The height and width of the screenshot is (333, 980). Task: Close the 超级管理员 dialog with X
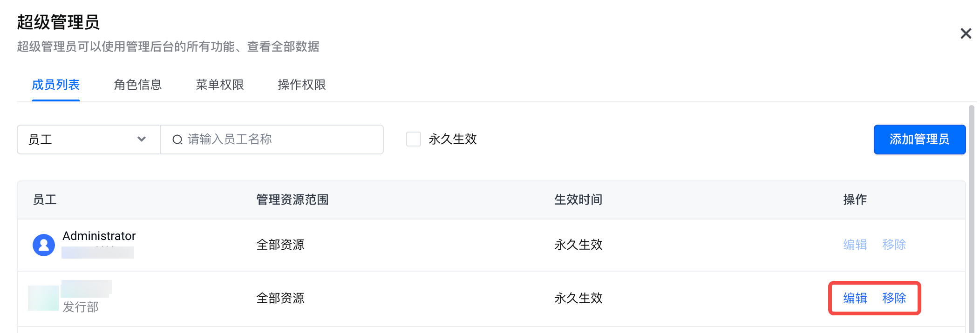(966, 33)
